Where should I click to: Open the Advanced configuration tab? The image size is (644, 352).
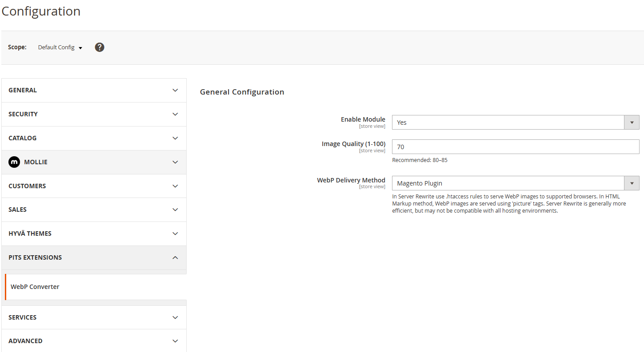tap(25, 341)
